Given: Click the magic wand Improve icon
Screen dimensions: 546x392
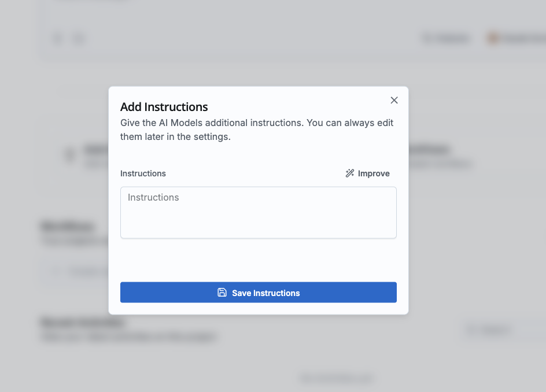Looking at the screenshot, I should click(350, 173).
